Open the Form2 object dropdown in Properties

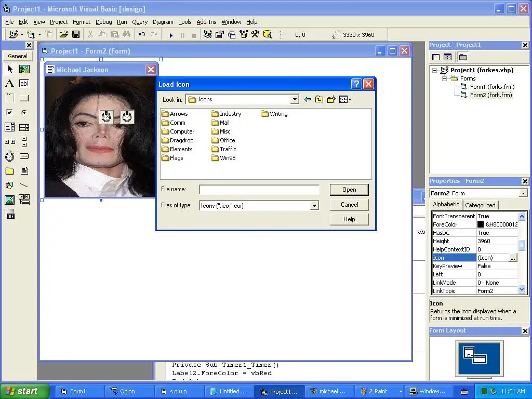click(x=523, y=193)
